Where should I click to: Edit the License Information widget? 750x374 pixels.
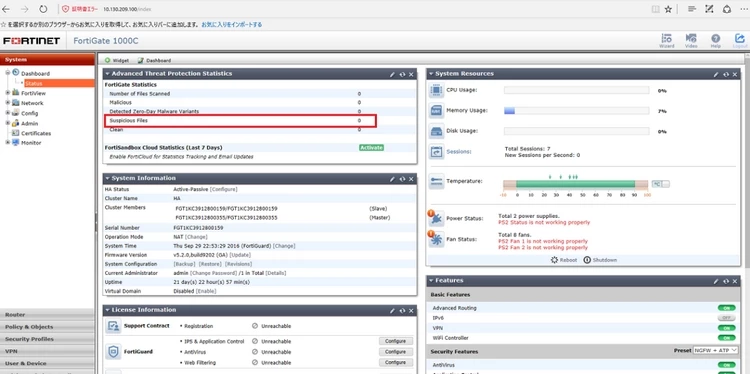(x=392, y=310)
